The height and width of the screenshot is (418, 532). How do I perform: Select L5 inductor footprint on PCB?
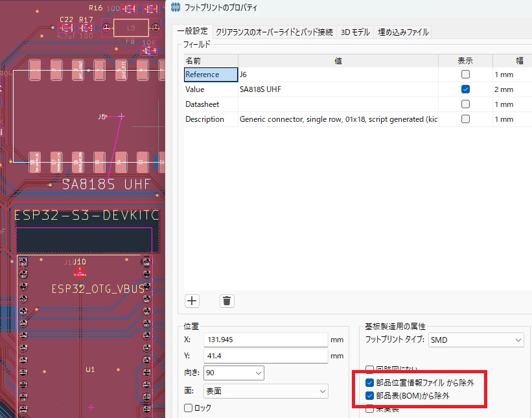tap(131, 28)
